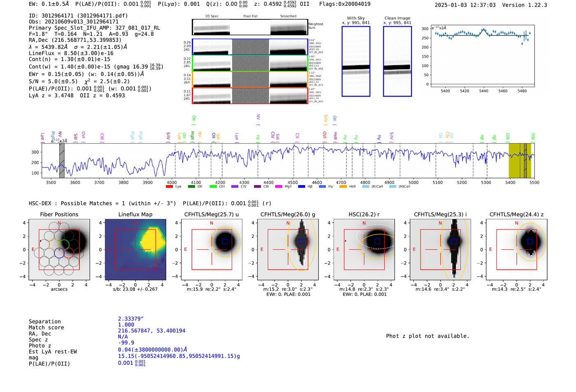
Task: Click the Smoothed column header
Action: click(288, 16)
